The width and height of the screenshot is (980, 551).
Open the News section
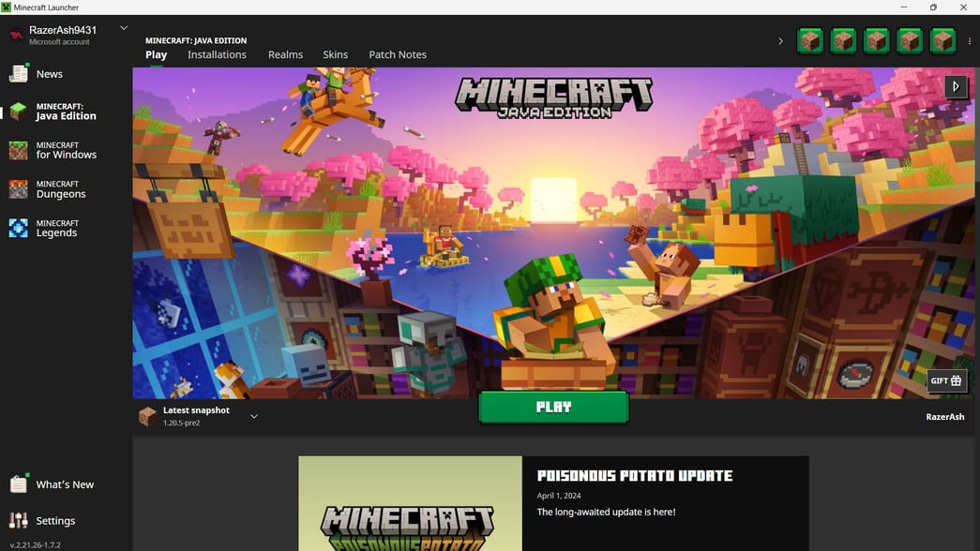point(49,73)
